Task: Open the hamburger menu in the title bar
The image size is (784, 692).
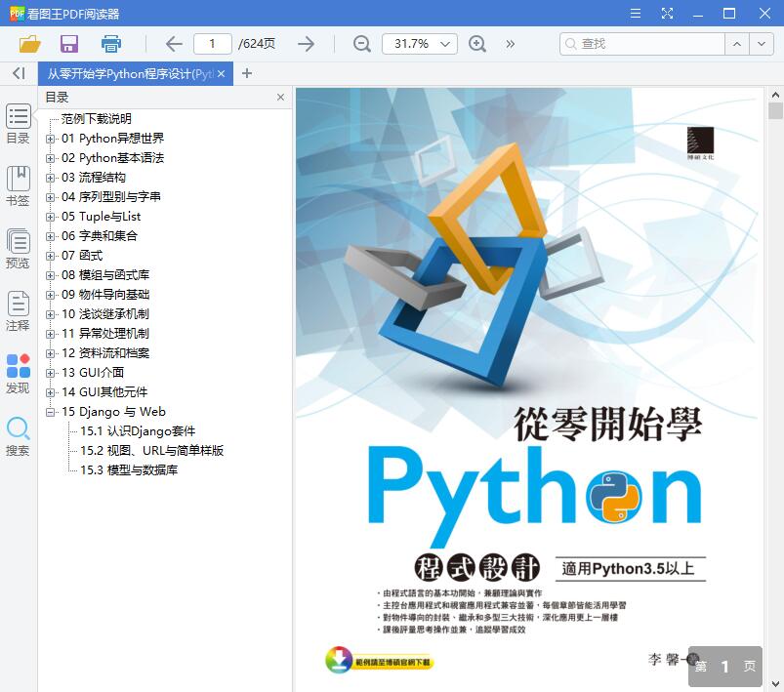Action: (x=635, y=13)
